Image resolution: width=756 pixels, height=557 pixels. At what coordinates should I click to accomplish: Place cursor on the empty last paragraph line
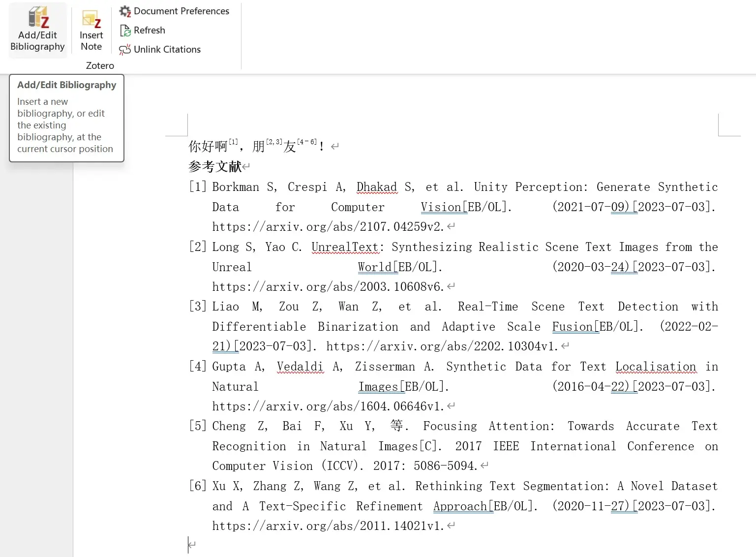tap(192, 545)
